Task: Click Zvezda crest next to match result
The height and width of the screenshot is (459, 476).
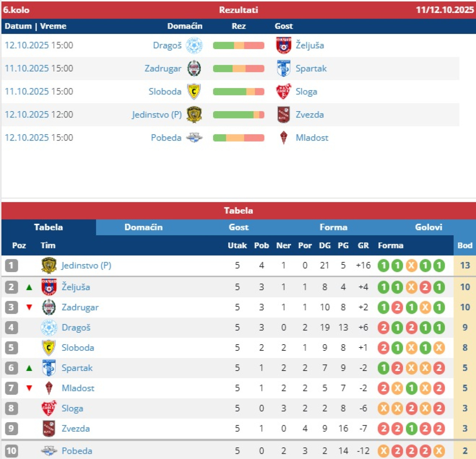Action: coord(283,114)
